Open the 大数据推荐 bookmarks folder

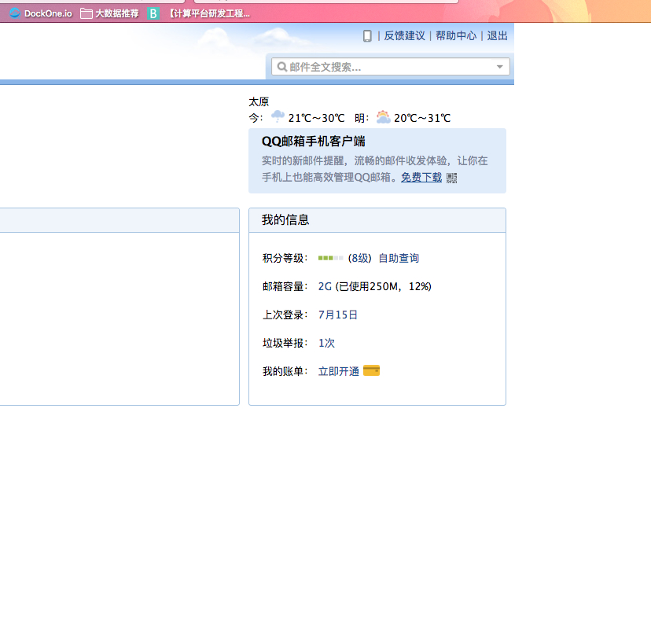109,13
